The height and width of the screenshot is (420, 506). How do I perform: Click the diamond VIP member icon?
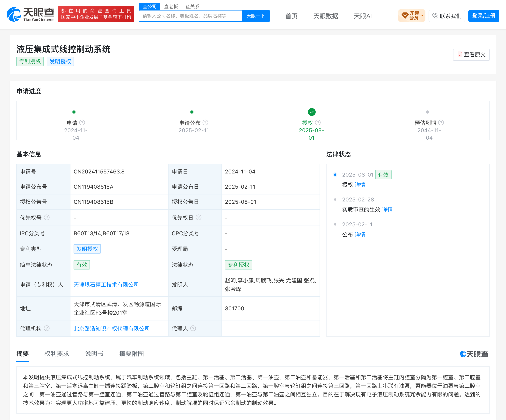(405, 16)
